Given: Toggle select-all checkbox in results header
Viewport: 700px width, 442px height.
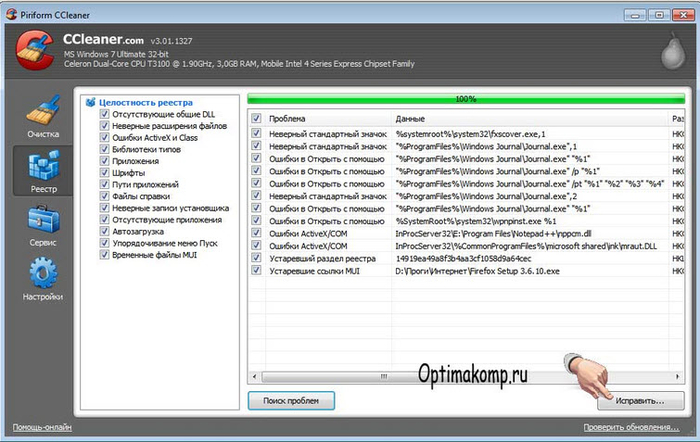Looking at the screenshot, I should pyautogui.click(x=256, y=118).
